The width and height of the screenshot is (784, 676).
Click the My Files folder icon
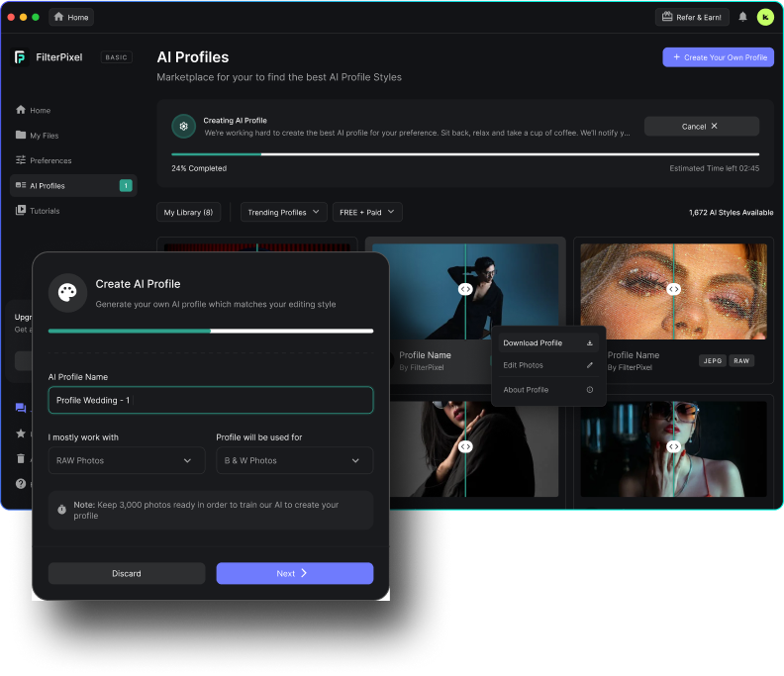tap(21, 135)
